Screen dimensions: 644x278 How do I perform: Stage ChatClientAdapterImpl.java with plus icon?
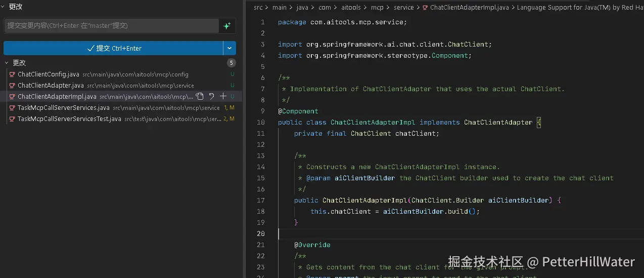(223, 96)
